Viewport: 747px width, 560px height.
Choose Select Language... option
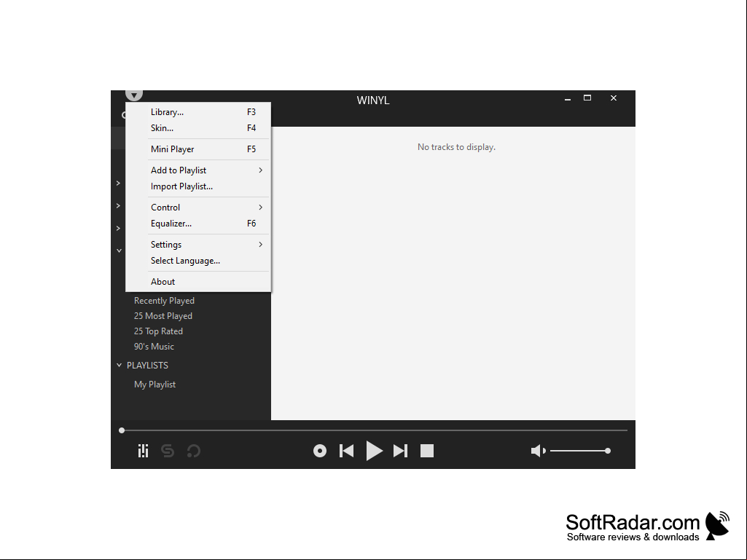tap(198, 261)
